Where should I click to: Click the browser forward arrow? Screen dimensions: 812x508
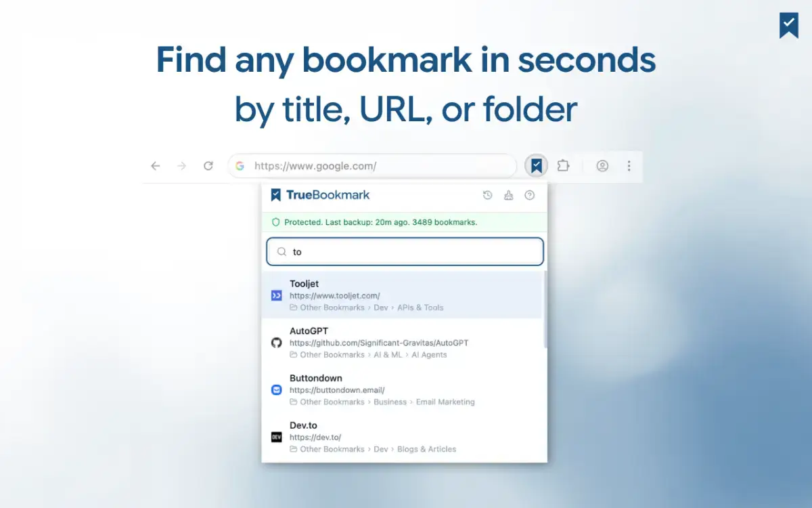coord(181,166)
